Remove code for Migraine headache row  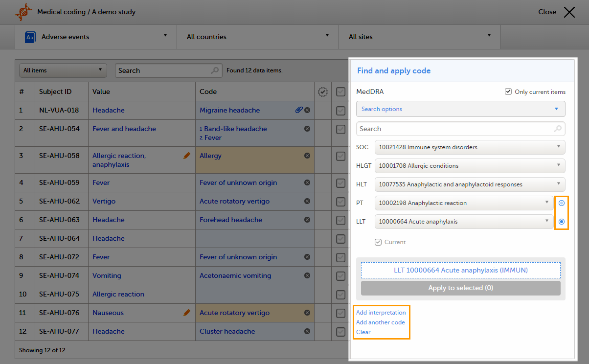(x=307, y=110)
